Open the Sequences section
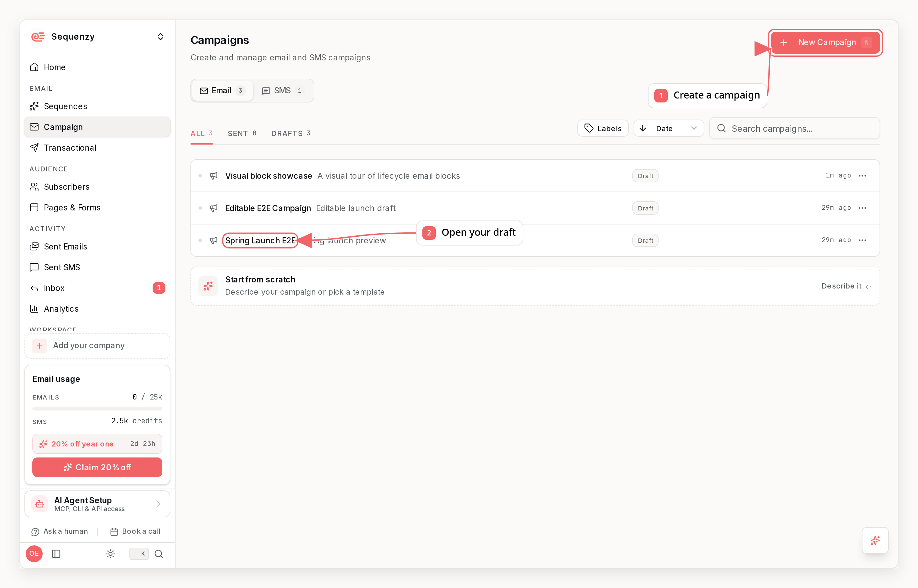This screenshot has height=588, width=918. tap(97, 106)
